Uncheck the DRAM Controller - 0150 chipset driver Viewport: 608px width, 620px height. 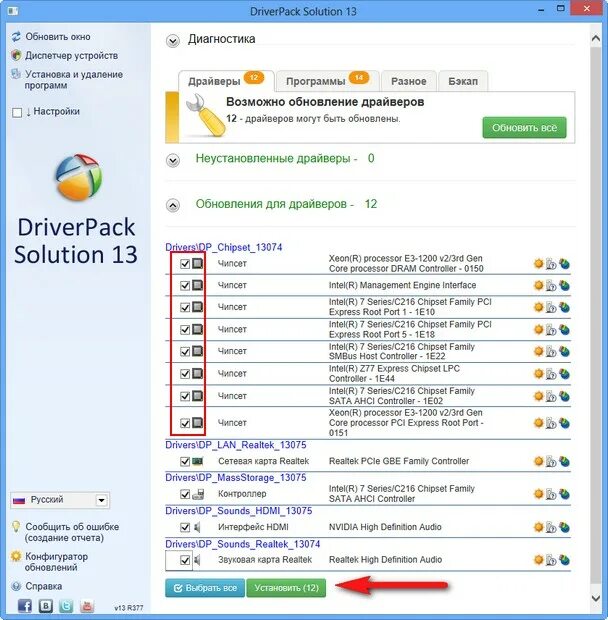(185, 264)
